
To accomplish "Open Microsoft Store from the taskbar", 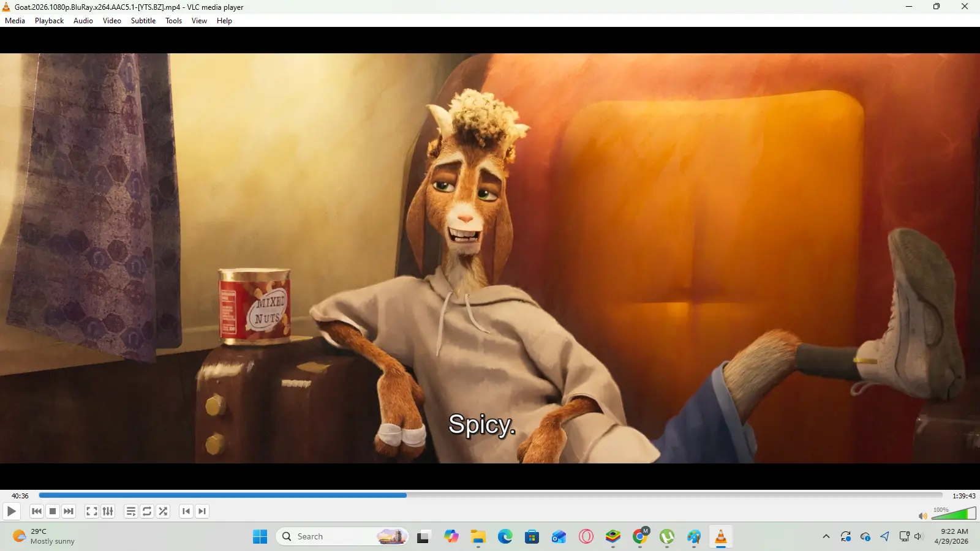I will [532, 537].
